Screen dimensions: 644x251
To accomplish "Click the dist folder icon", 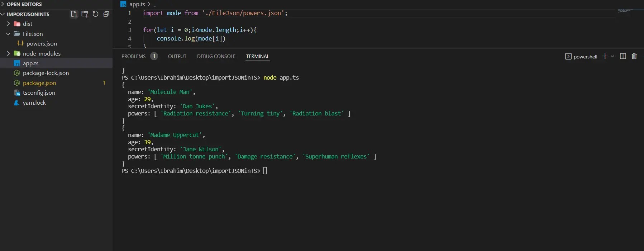I will [17, 24].
